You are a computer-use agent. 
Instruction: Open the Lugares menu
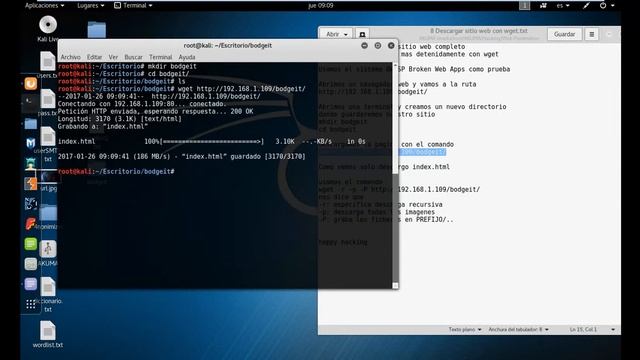pos(91,6)
